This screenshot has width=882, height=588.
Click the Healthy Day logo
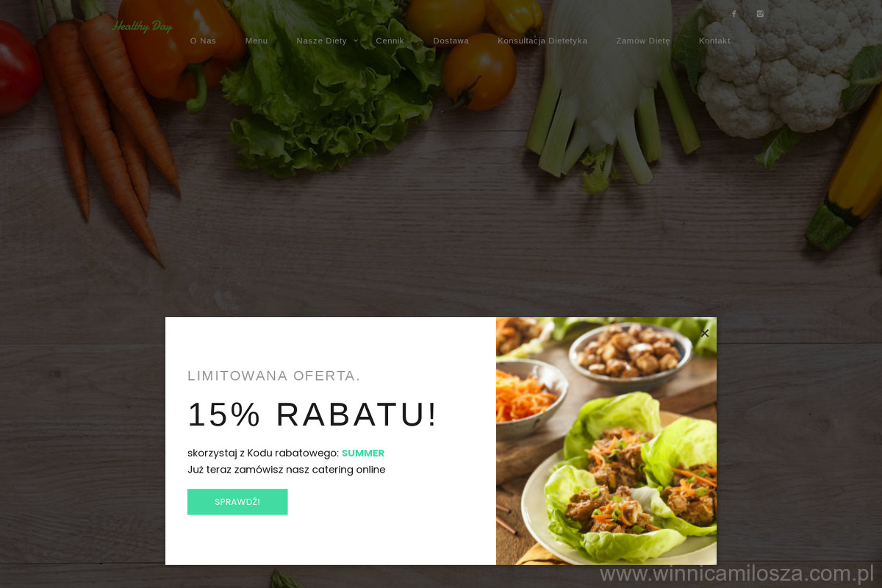(142, 26)
